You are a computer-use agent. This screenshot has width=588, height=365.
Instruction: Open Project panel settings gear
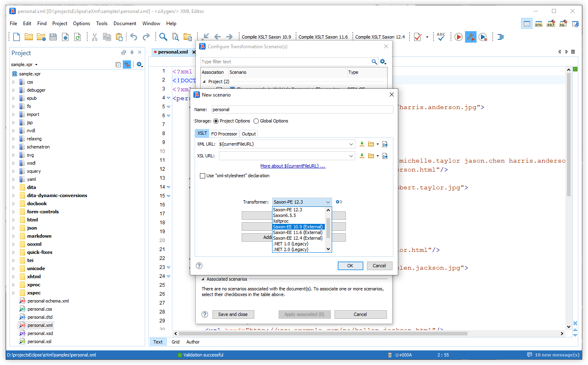point(139,64)
